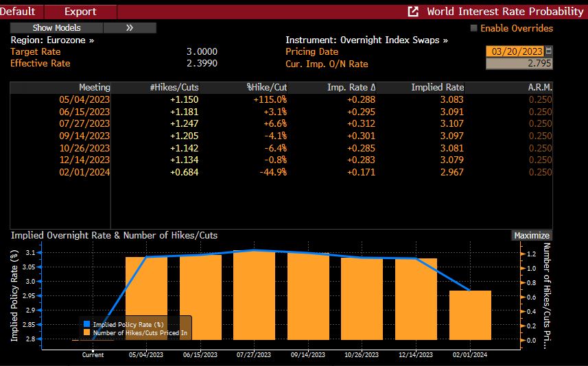Click the Show Models button
The image size is (588, 366).
pos(56,28)
